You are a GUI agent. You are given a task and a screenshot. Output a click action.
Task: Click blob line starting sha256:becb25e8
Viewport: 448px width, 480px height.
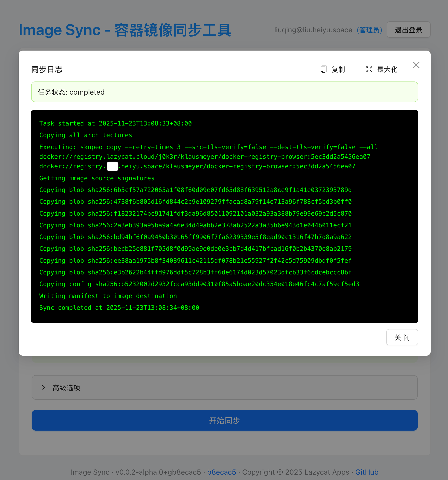pyautogui.click(x=195, y=249)
